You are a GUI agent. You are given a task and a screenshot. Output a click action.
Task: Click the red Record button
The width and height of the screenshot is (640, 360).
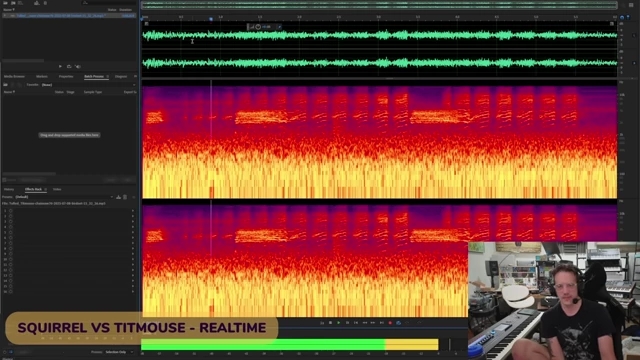(390, 323)
